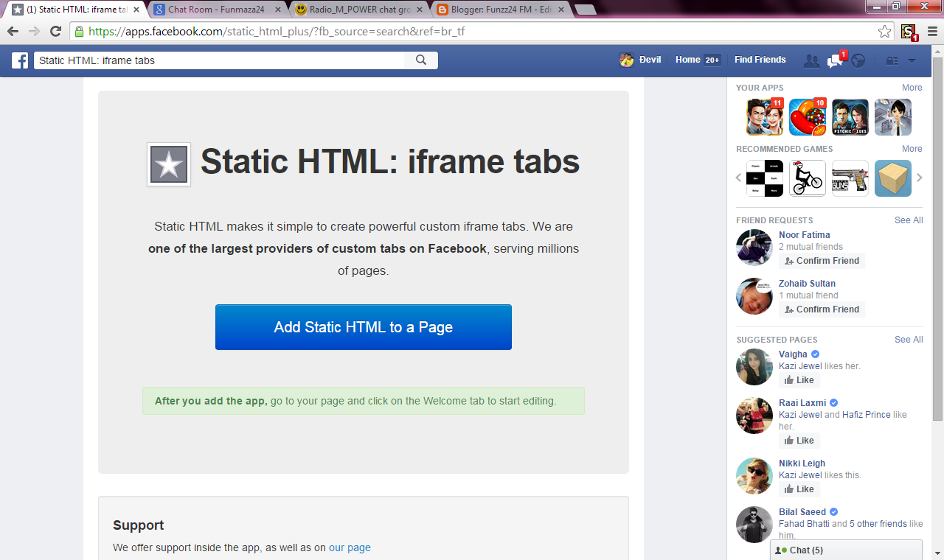Open friend requests icon in top bar
This screenshot has width=944, height=560.
(811, 60)
